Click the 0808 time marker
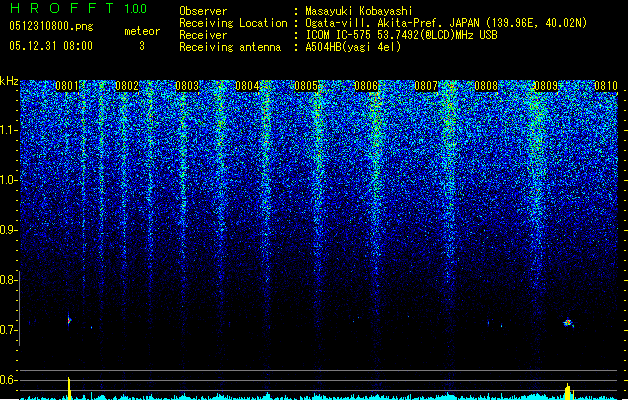The height and width of the screenshot is (400, 629). coord(486,86)
